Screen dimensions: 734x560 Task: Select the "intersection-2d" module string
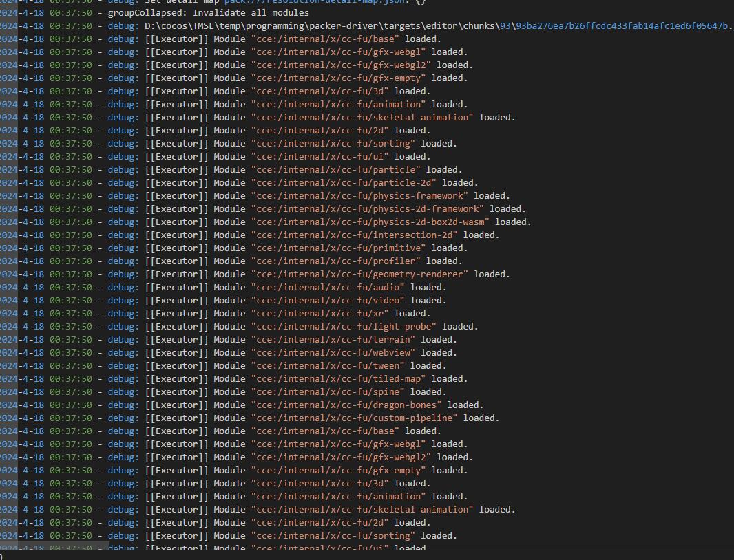click(354, 235)
